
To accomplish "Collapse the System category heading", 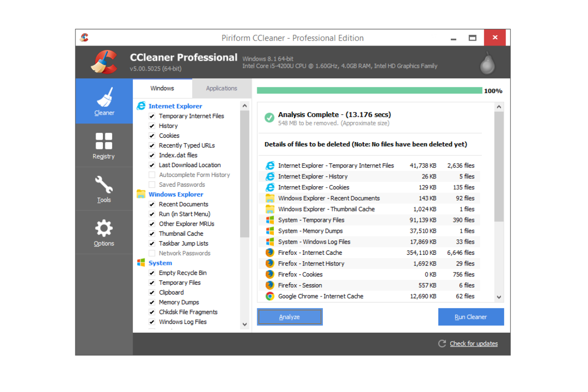I will 160,263.
